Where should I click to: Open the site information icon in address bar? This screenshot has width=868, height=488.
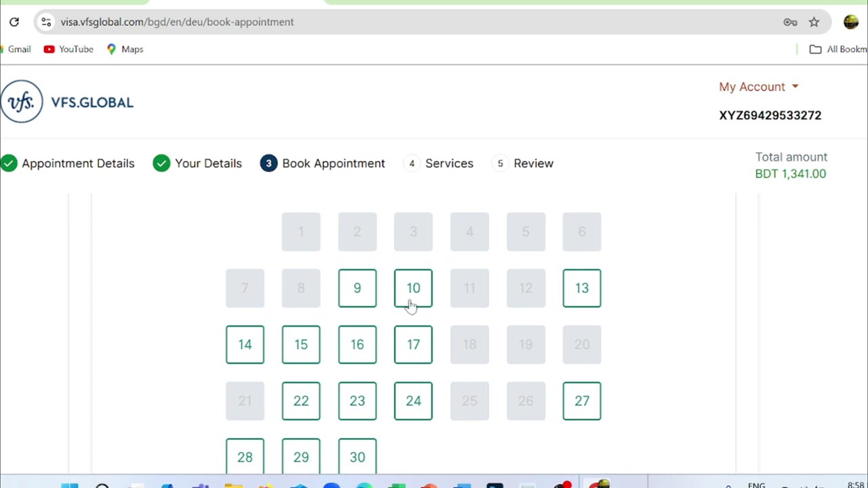(x=45, y=22)
